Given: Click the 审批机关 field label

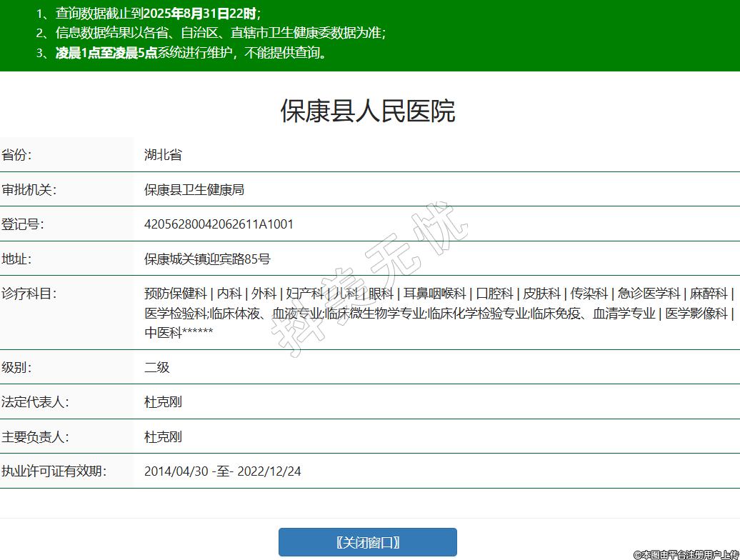Looking at the screenshot, I should click(29, 189).
